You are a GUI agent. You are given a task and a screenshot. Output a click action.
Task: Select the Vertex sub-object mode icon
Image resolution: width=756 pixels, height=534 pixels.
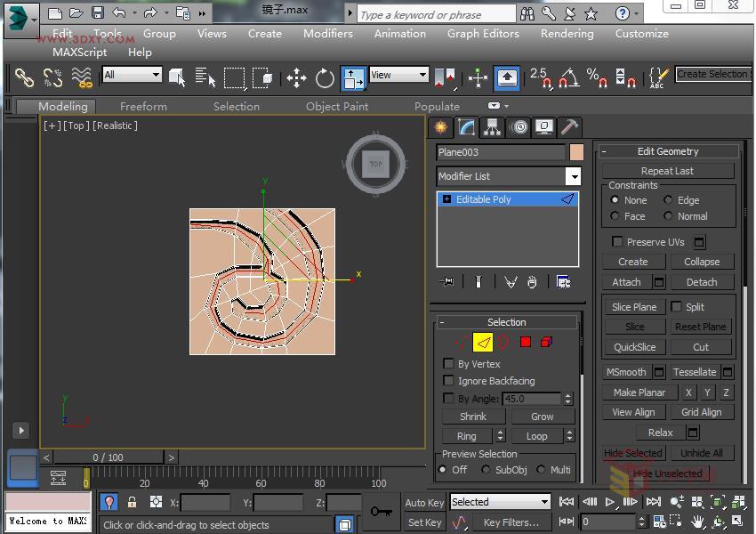[x=460, y=342]
